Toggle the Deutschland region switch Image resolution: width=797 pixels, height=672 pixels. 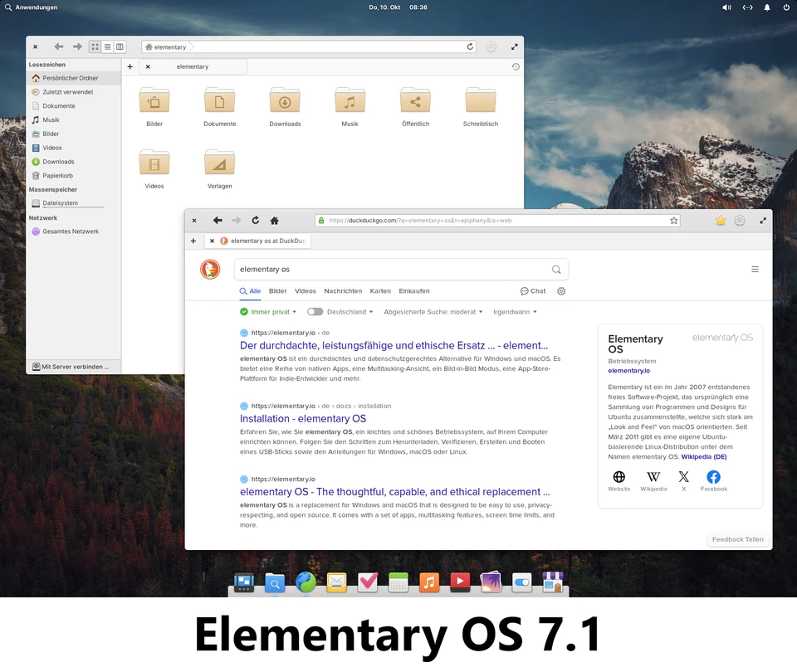coord(315,312)
